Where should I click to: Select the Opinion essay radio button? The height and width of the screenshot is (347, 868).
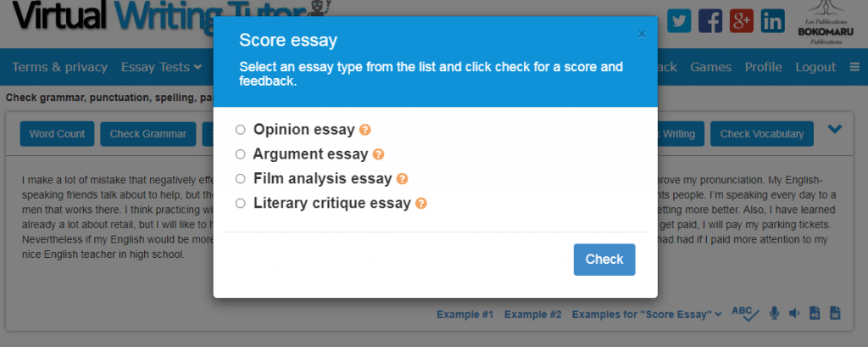point(240,130)
